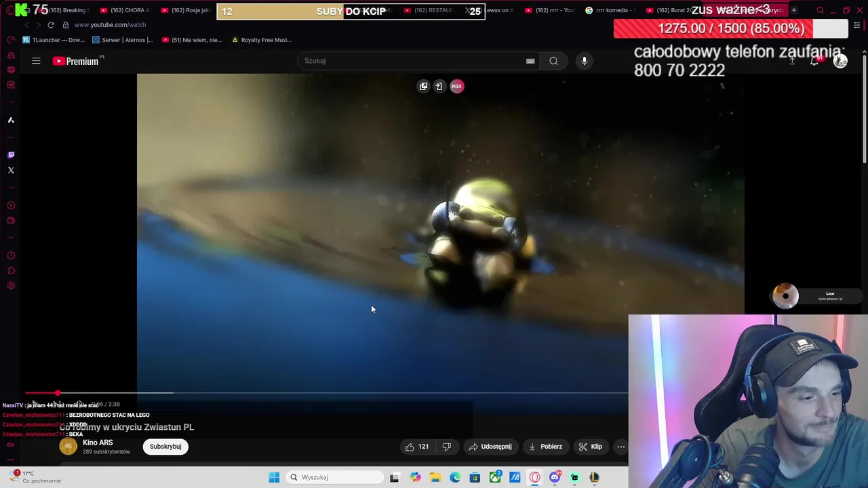
Task: Open the weather widget showing 17°C
Action: (x=35, y=477)
